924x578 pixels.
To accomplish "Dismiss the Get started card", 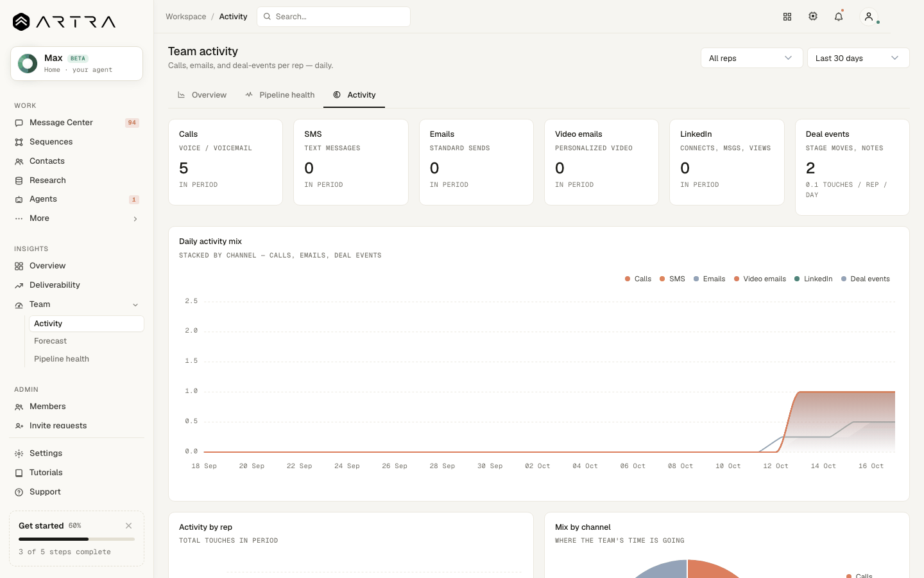I will click(128, 526).
